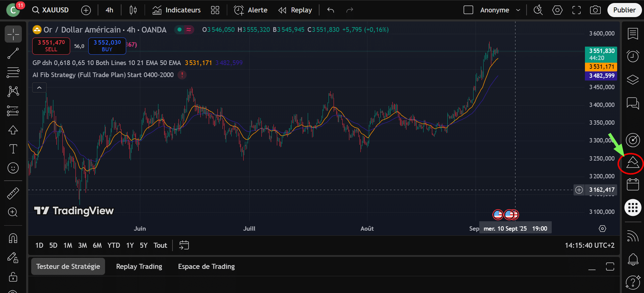Open the watchlist panel icon
The height and width of the screenshot is (293, 644).
(633, 34)
